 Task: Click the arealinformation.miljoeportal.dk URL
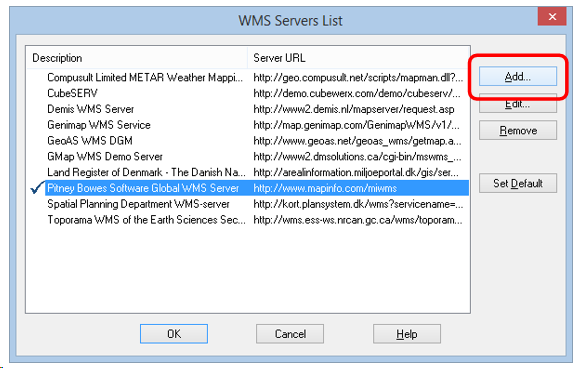[356, 172]
